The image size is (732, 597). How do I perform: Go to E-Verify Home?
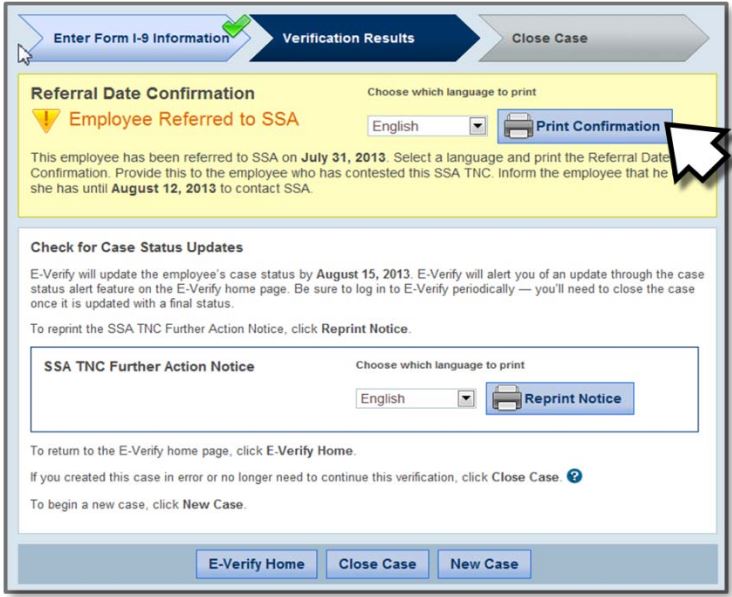[256, 563]
